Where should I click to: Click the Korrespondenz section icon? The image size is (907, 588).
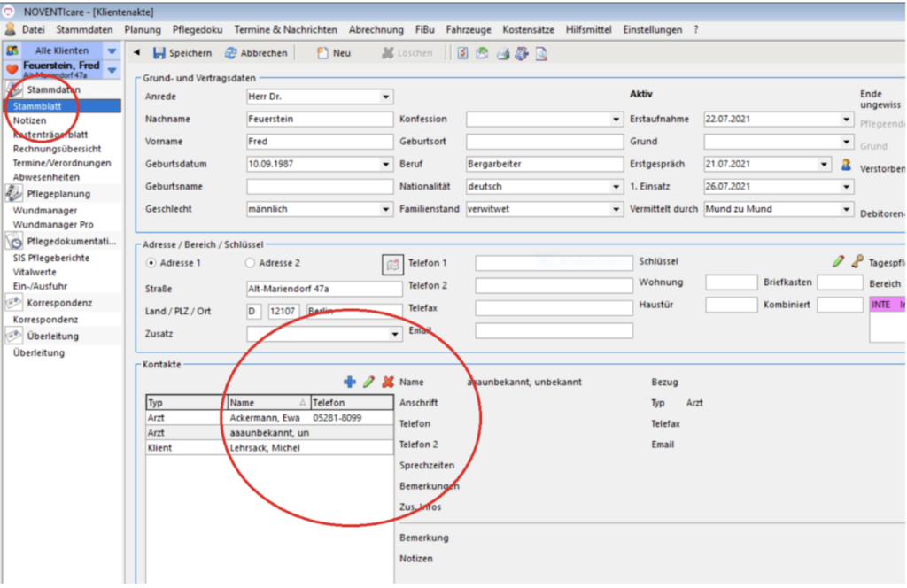(14, 302)
